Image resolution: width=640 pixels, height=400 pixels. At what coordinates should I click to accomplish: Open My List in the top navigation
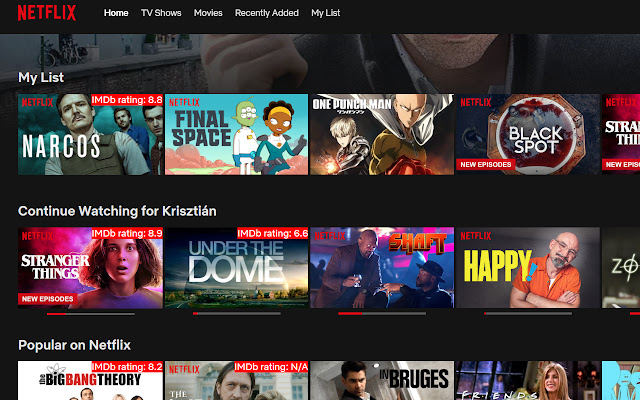pos(325,13)
